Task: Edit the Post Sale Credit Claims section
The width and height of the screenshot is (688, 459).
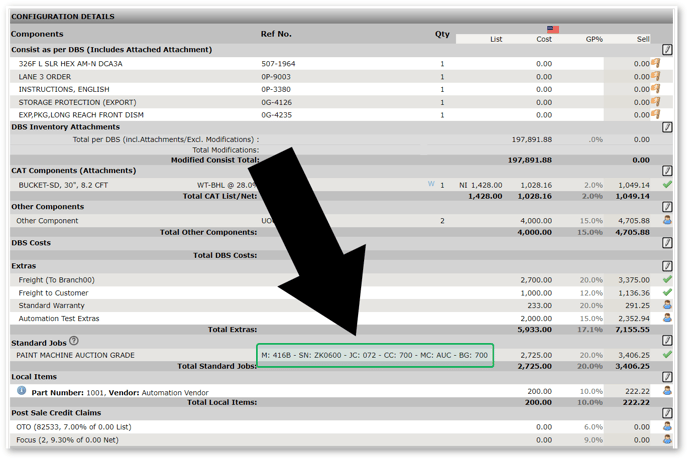Action: (x=668, y=413)
